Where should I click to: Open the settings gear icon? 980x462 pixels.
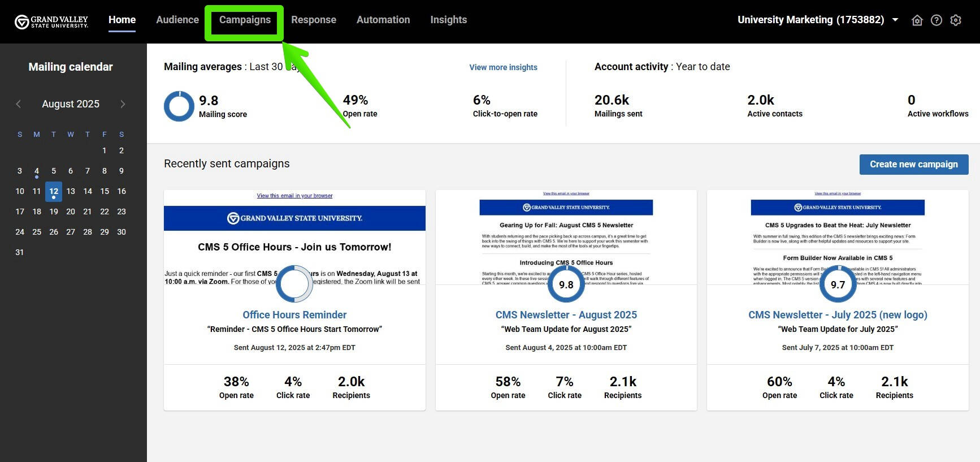coord(956,20)
